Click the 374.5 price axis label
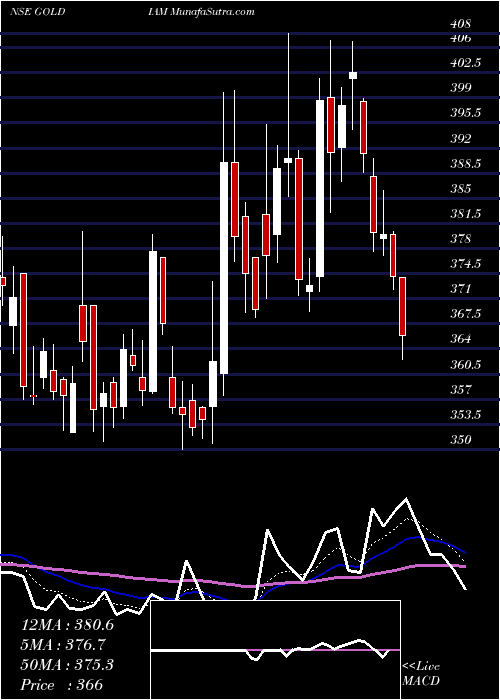 click(x=466, y=264)
